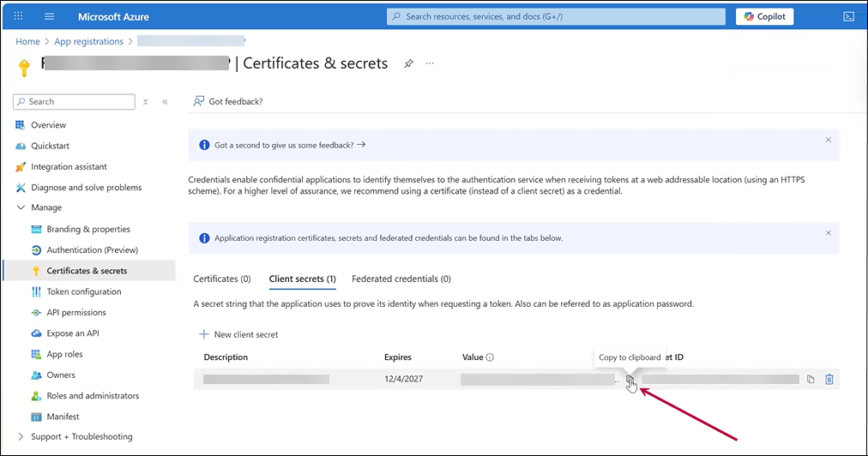
Task: Open API permissions
Action: coord(75,313)
